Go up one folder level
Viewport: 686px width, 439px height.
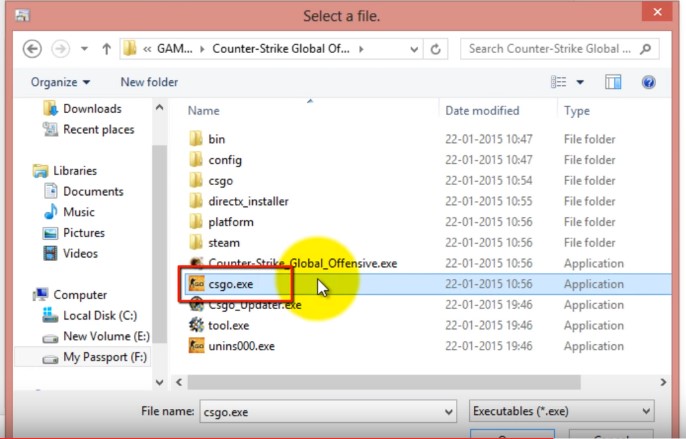106,49
